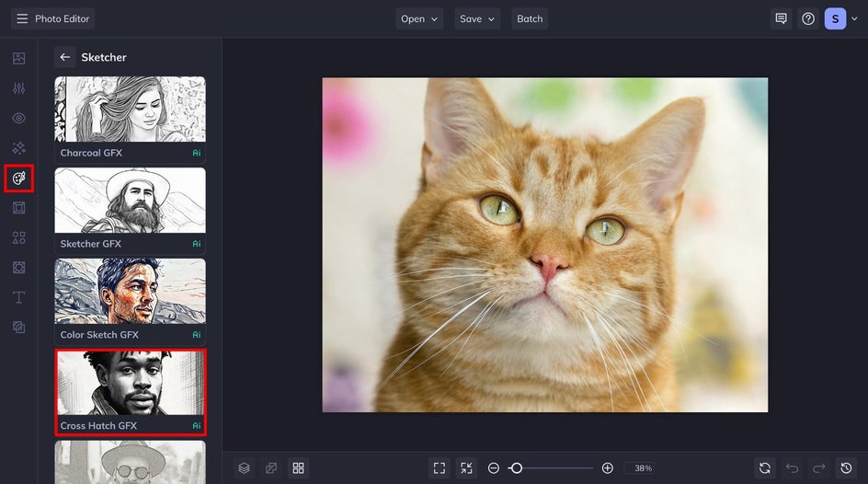This screenshot has width=868, height=484.
Task: Click the Batch button
Action: [530, 18]
